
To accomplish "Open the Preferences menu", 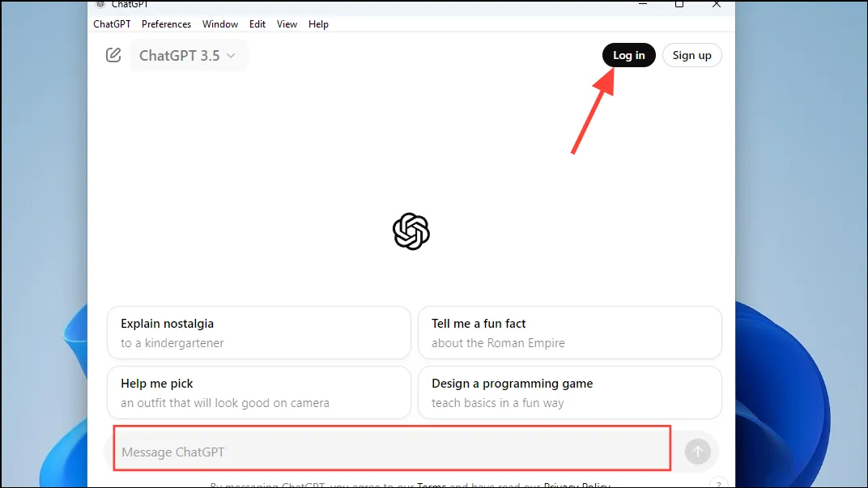I will 166,24.
